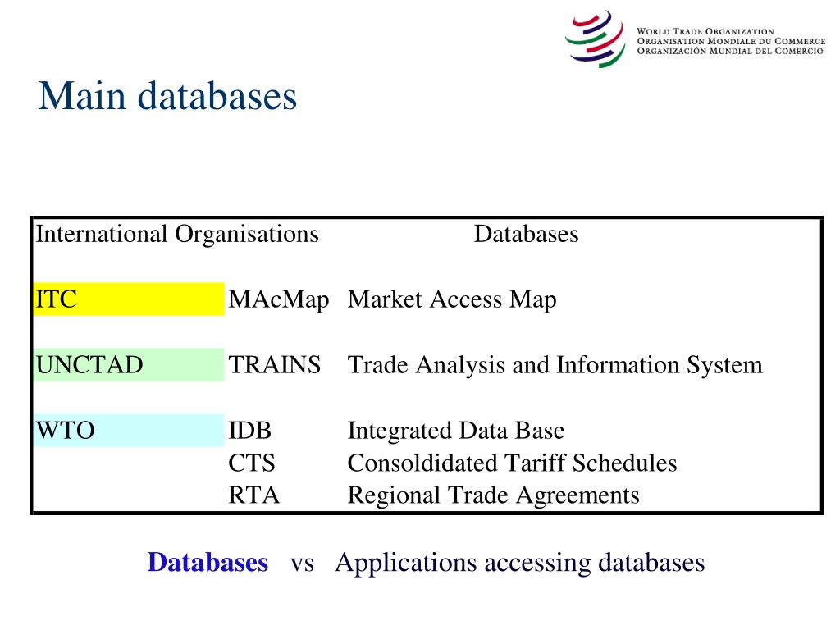This screenshot has width=840, height=630.
Task: Select 'Regional Trade Agreements' text
Action: [x=493, y=495]
